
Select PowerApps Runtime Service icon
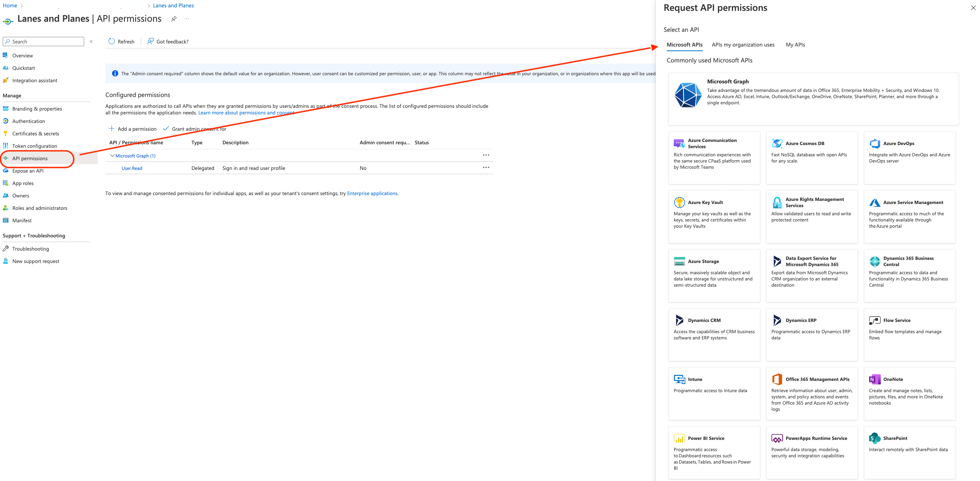(x=777, y=438)
